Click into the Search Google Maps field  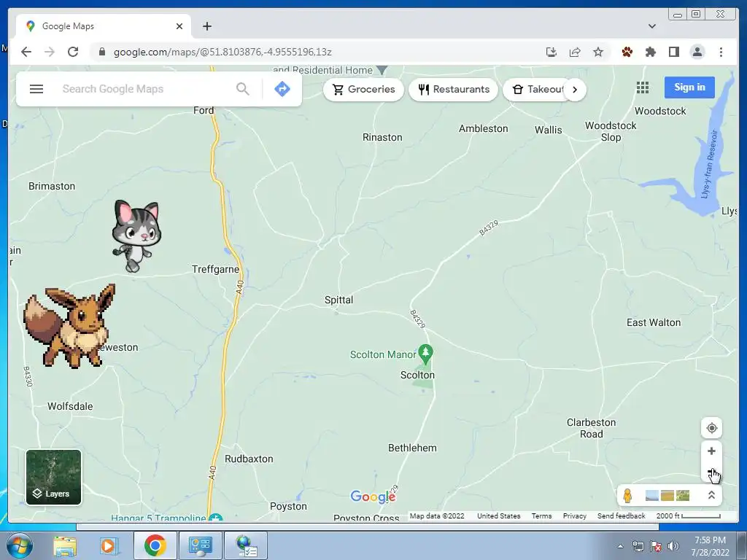(x=145, y=89)
